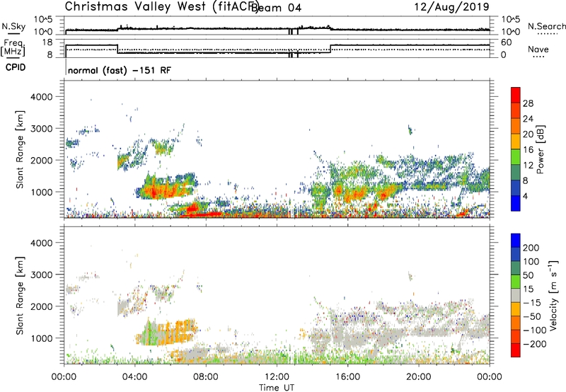Click the -100 tick on Velocity colorbar
The image size is (566, 392).
click(x=535, y=330)
